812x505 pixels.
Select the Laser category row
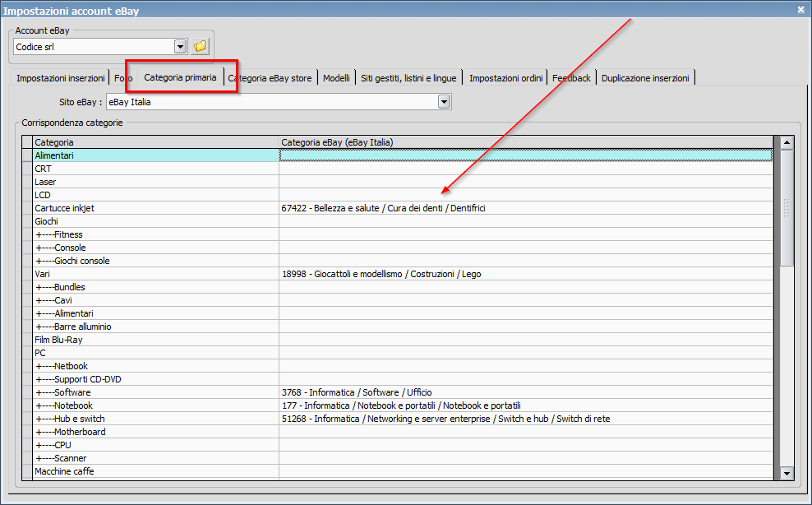click(x=156, y=182)
